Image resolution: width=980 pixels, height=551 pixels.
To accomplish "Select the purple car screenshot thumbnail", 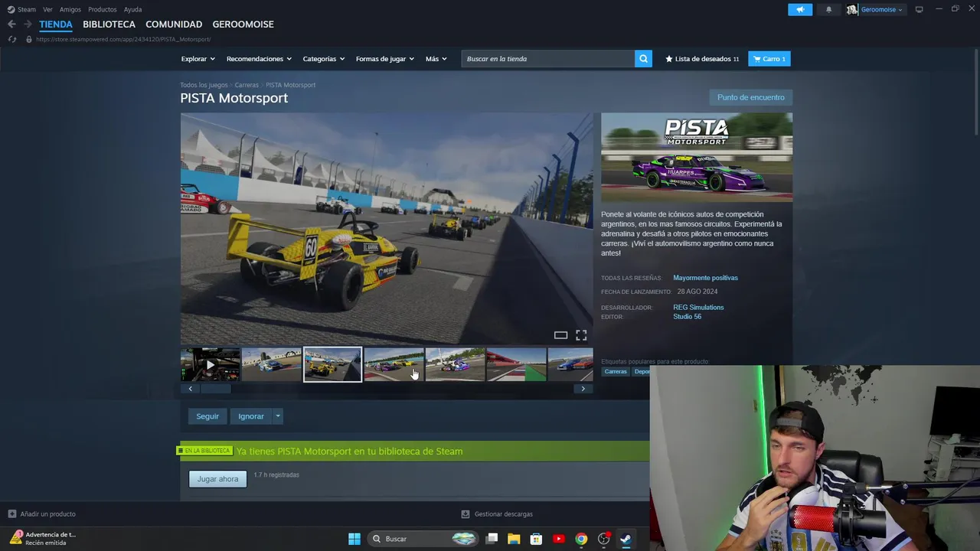I will (394, 364).
